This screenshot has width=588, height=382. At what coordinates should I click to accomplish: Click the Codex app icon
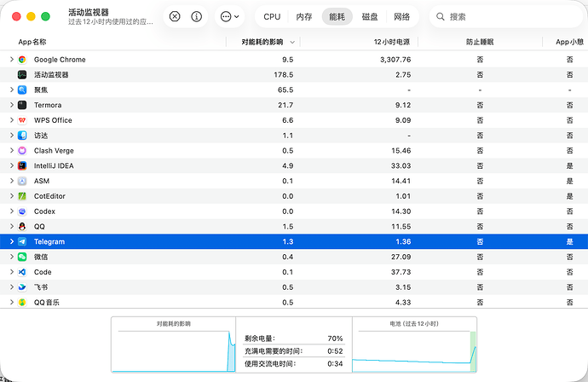22,211
